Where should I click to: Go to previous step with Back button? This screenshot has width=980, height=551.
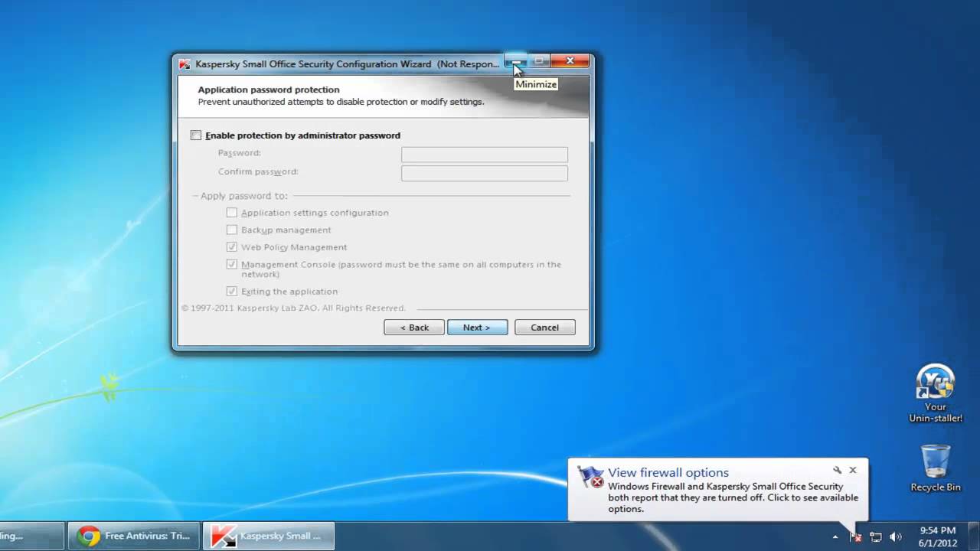(x=414, y=328)
